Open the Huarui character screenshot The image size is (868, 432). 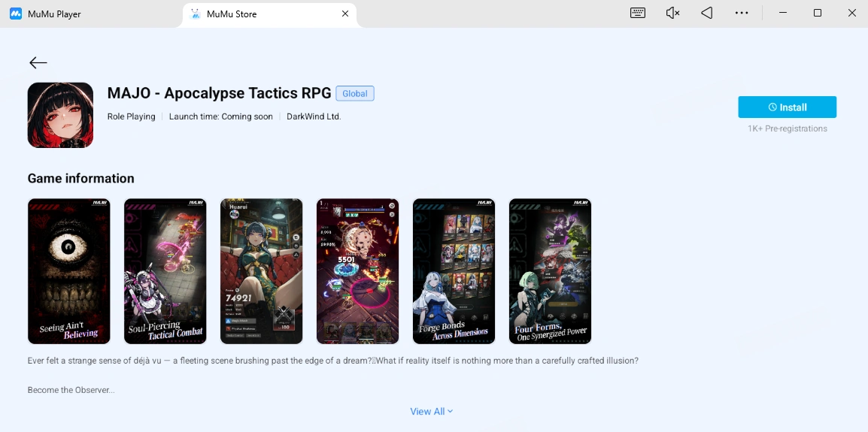[x=262, y=271]
